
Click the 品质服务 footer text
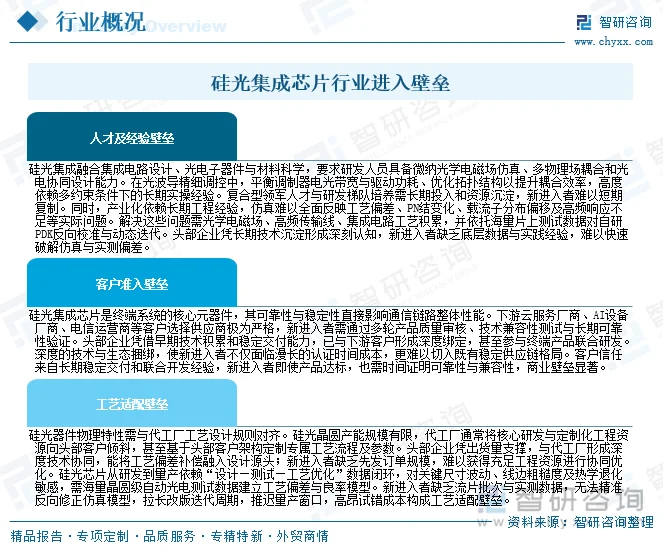point(169,536)
